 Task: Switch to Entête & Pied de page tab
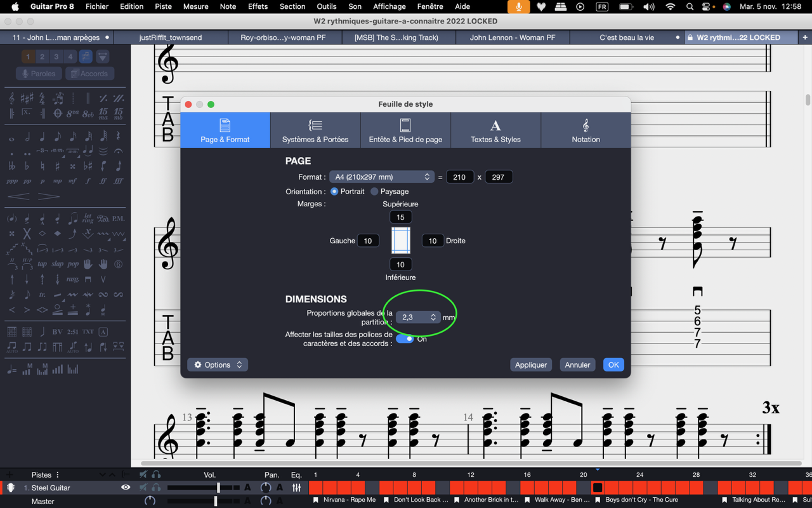click(405, 130)
